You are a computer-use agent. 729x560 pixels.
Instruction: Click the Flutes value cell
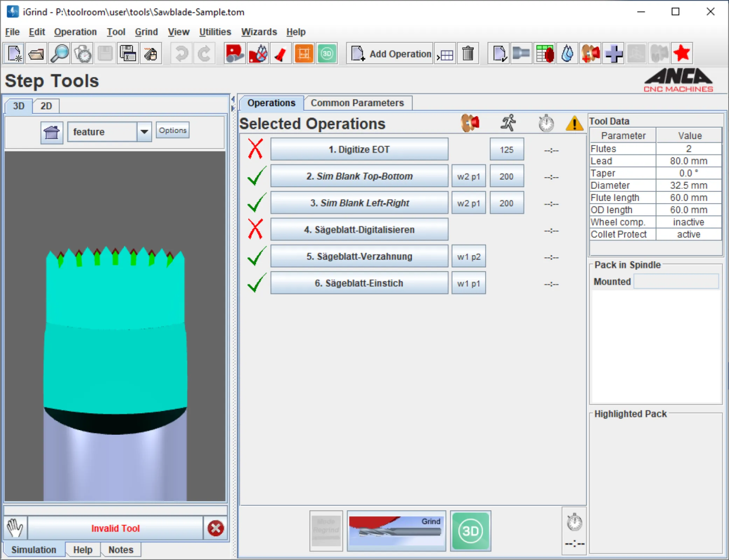[688, 148]
